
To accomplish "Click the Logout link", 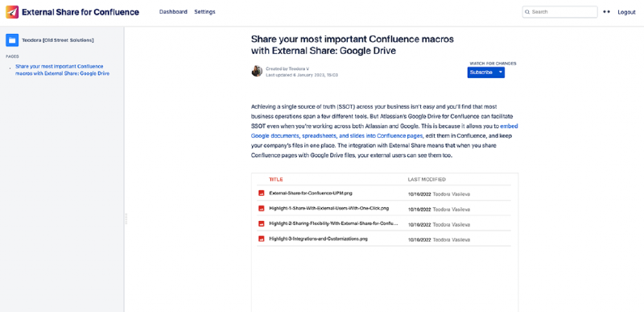I will [626, 12].
